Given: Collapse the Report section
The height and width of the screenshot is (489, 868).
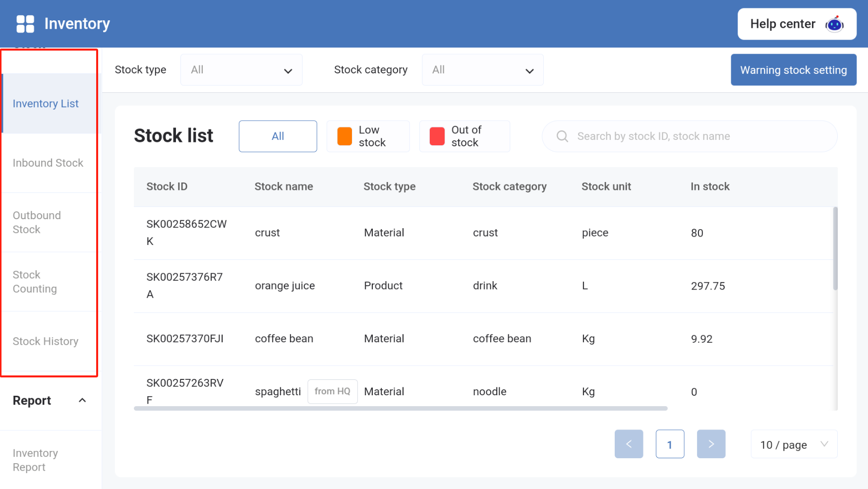Looking at the screenshot, I should tap(82, 400).
